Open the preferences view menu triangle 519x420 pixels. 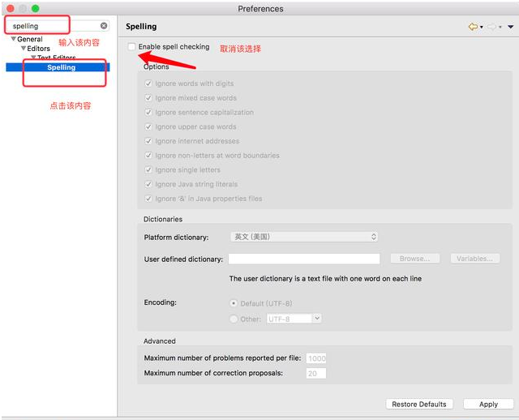[x=510, y=28]
